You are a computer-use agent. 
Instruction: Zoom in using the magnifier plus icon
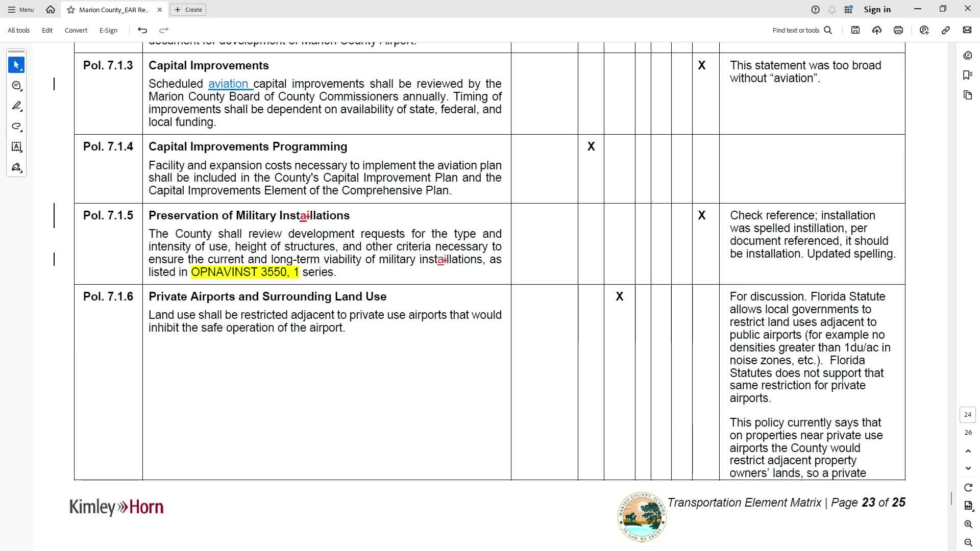[x=968, y=524]
